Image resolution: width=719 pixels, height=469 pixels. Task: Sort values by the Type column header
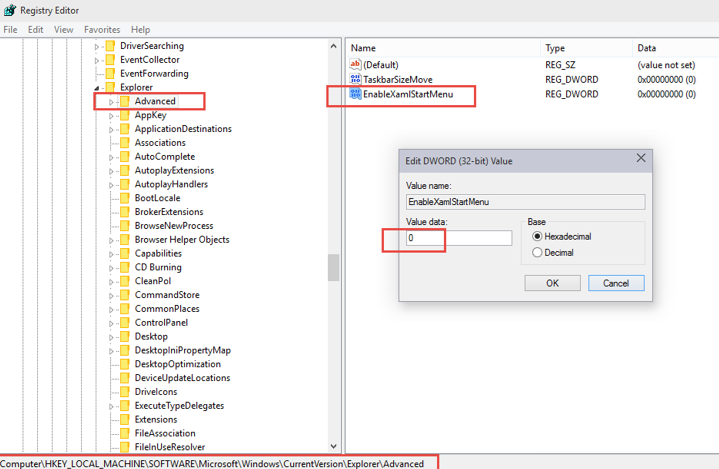pyautogui.click(x=586, y=48)
